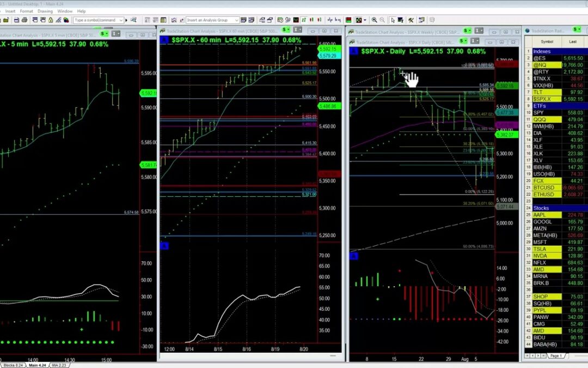Click the icon right of pointer tool
This screenshot has height=368, width=588.
(401, 20)
